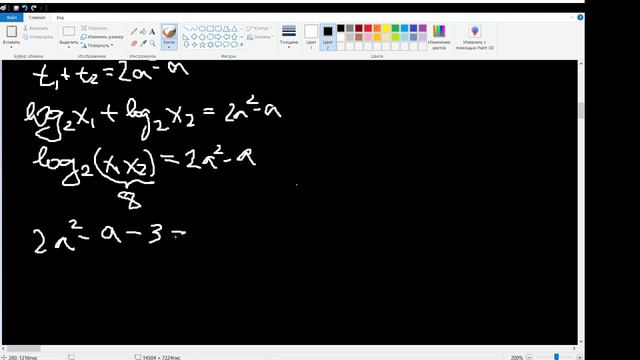Activate Color 2 (Цвет 2) selector
The image size is (640, 360).
click(328, 36)
